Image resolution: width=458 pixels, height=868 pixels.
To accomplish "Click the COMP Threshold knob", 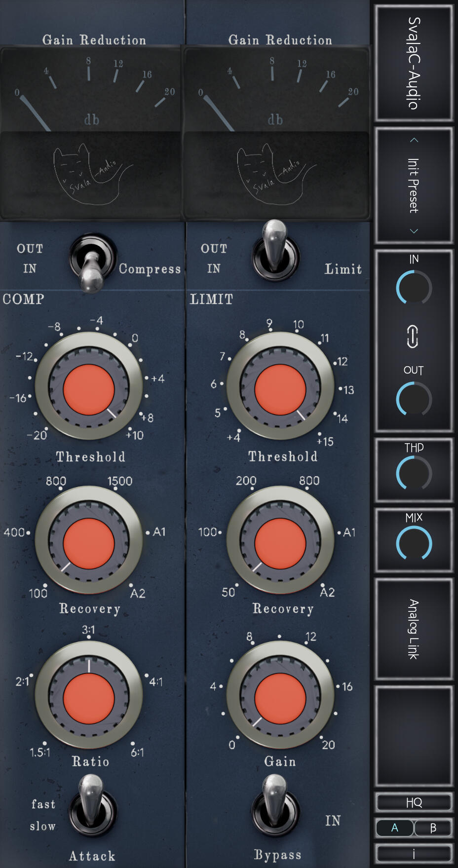I will click(89, 386).
